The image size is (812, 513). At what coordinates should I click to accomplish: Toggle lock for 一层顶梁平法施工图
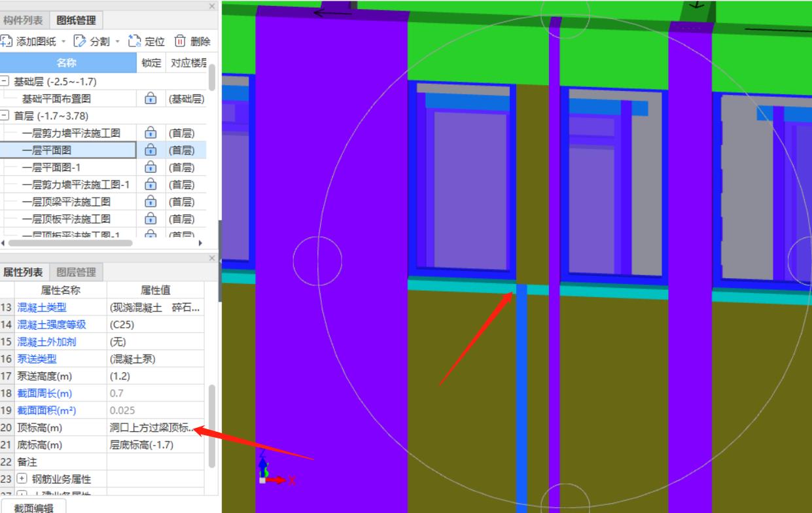click(150, 202)
